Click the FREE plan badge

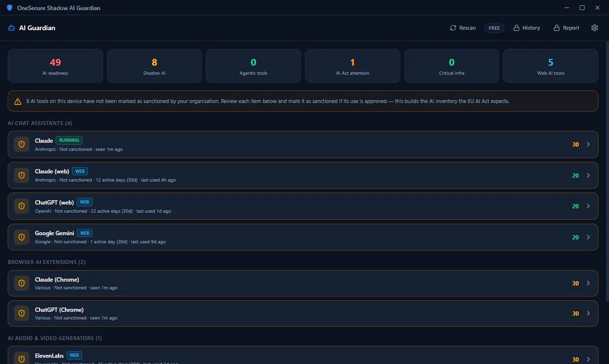[x=494, y=28]
